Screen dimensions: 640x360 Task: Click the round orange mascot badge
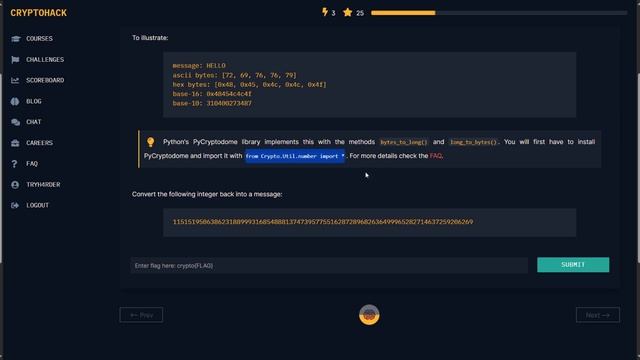click(x=369, y=315)
